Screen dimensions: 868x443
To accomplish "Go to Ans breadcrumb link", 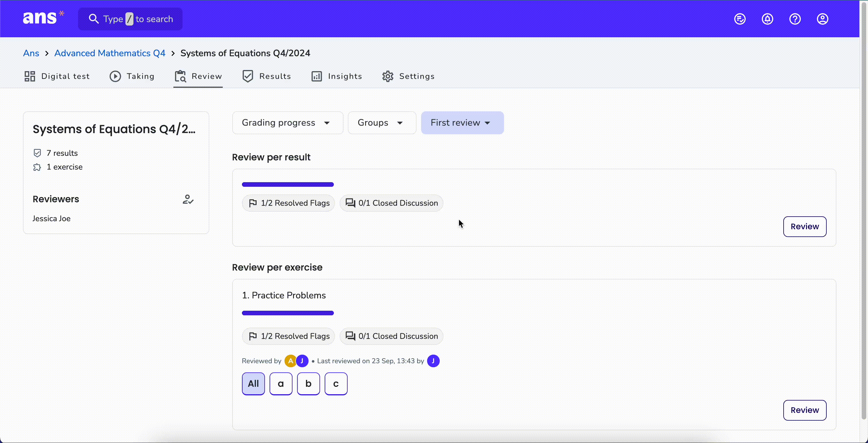I will (31, 53).
